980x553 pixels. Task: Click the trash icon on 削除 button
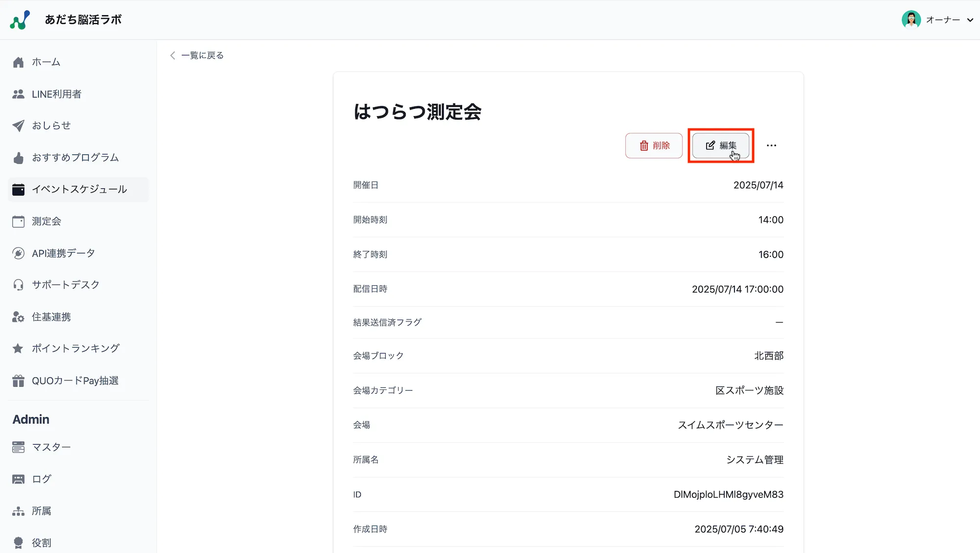(x=643, y=145)
